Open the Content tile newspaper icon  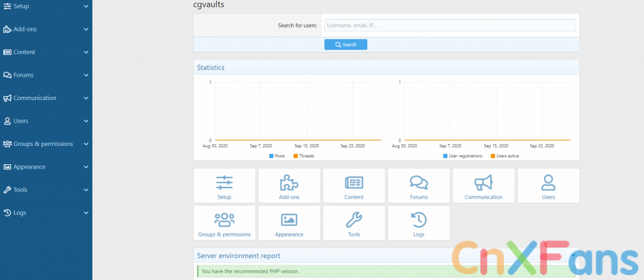tap(354, 182)
